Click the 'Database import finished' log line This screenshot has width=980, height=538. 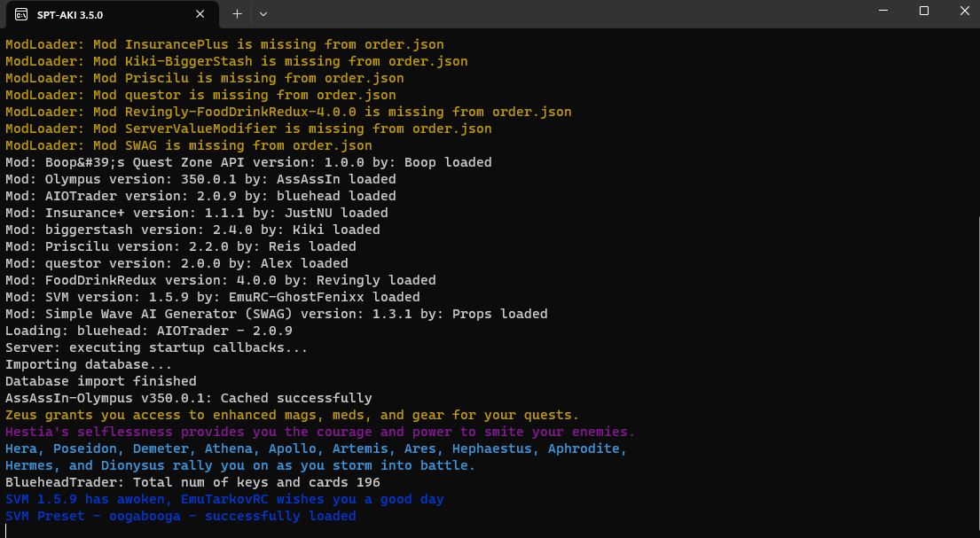pyautogui.click(x=100, y=381)
